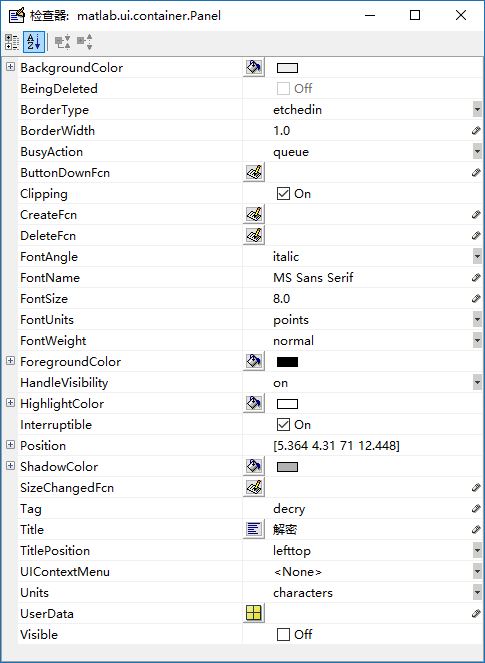Click pencil edit icon for FontName

click(x=476, y=277)
